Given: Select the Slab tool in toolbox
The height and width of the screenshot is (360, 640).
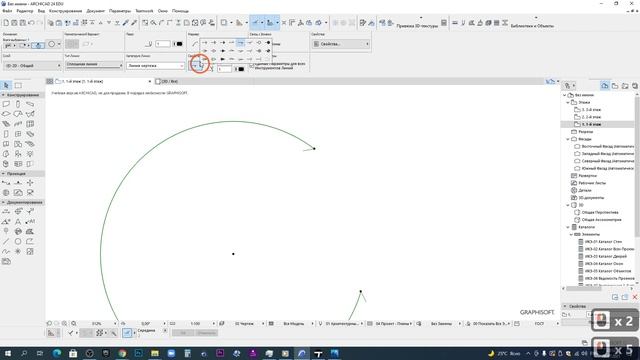Looking at the screenshot, I should (x=6, y=114).
